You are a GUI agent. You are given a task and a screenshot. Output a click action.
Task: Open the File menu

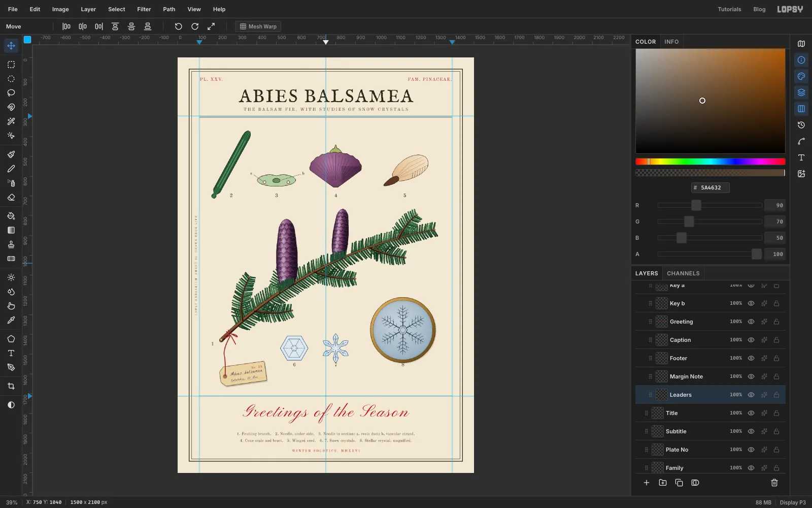point(13,9)
